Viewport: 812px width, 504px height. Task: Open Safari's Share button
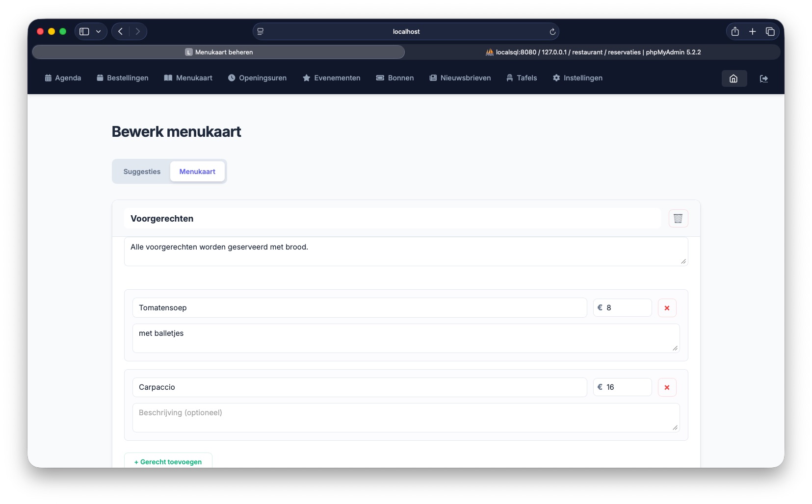(735, 31)
